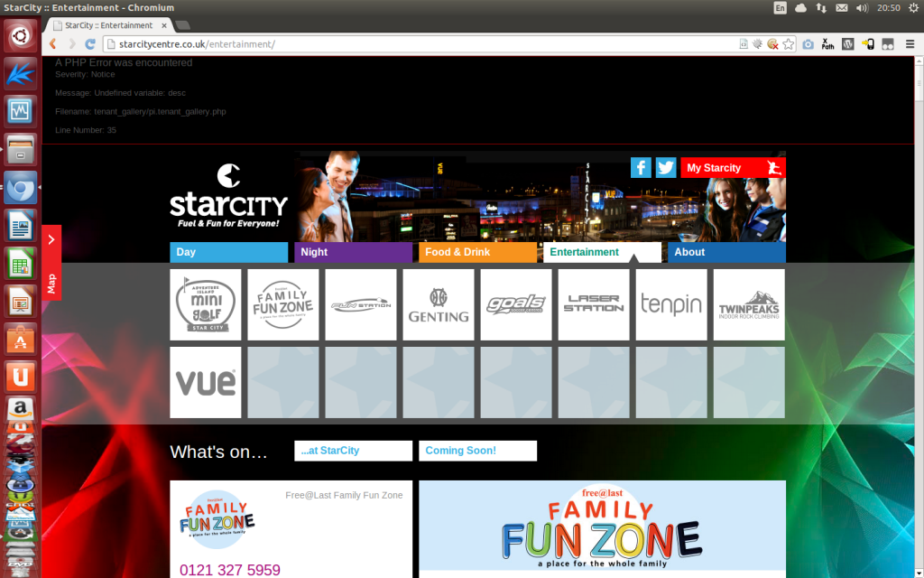Screen dimensions: 924x578
Task: Select the StarCity :: Entertainment browser tab
Action: click(108, 25)
